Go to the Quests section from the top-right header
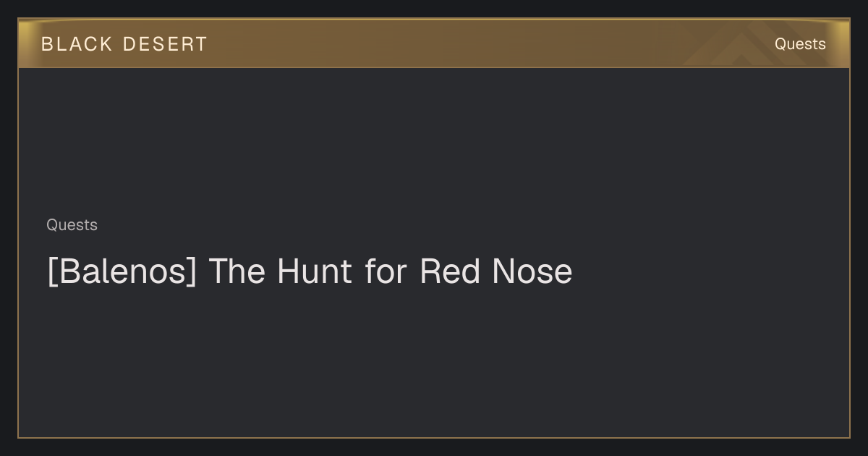 (x=800, y=44)
